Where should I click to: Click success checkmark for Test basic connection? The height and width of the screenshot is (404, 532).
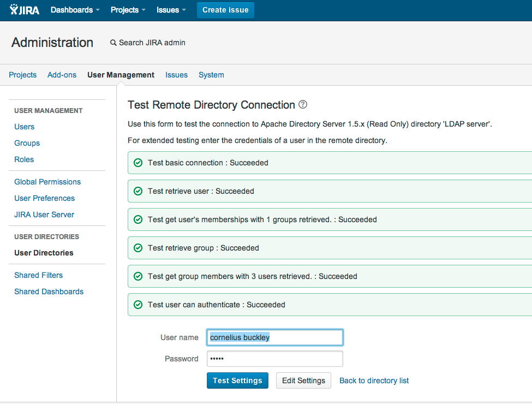click(x=138, y=163)
